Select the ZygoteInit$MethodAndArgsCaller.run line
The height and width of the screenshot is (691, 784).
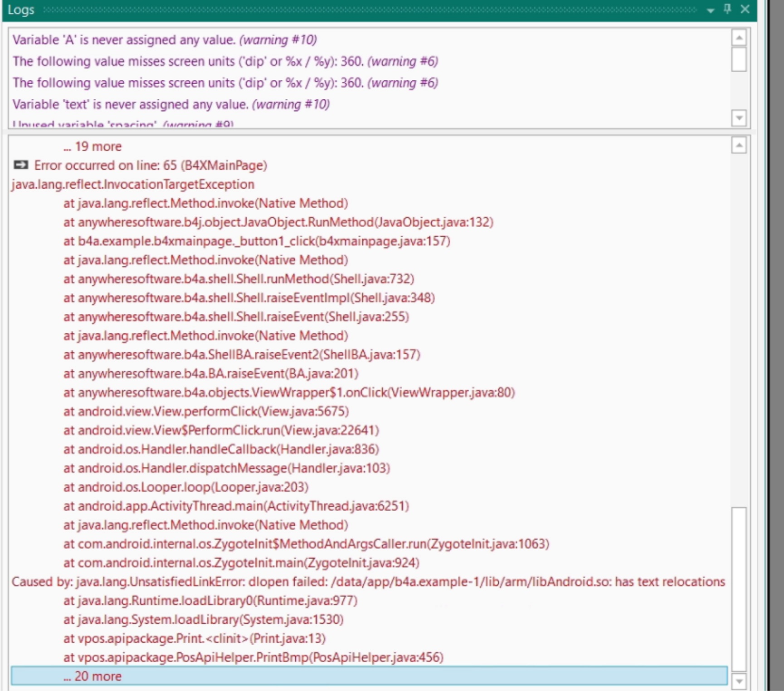click(x=306, y=544)
